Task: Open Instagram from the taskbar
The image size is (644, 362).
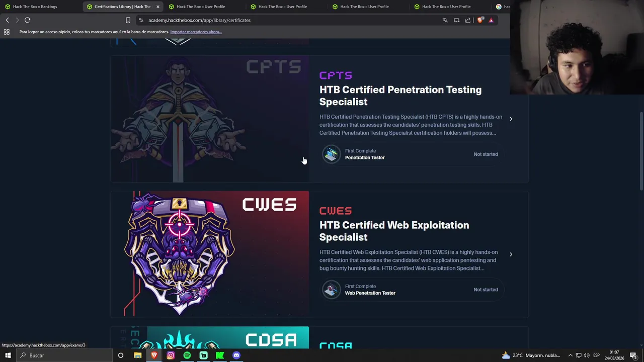Action: point(171,355)
